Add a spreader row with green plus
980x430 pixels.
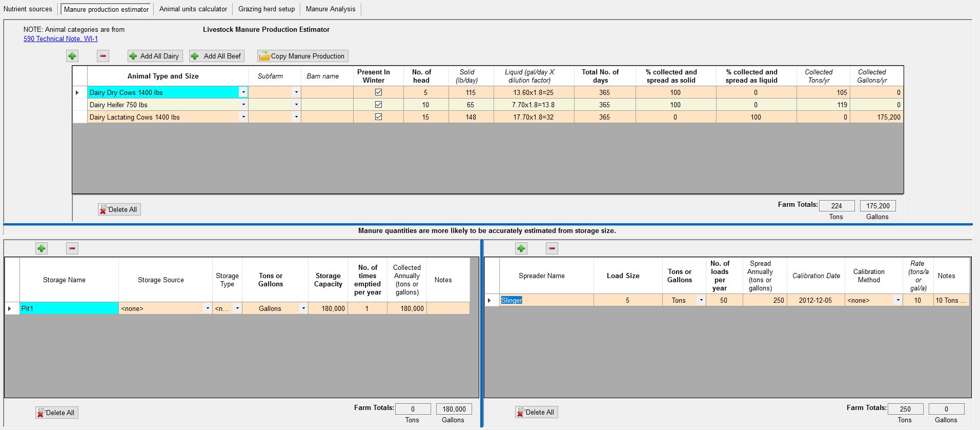(521, 248)
